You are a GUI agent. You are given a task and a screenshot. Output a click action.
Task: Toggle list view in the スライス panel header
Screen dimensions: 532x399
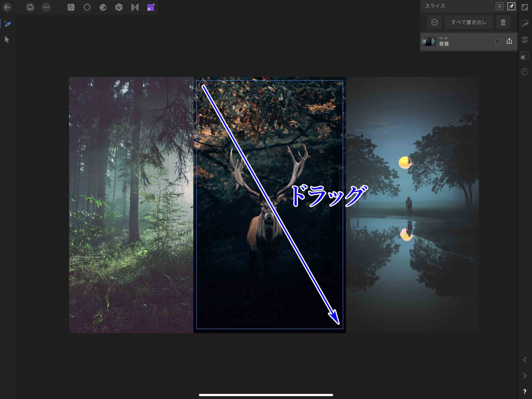point(500,6)
